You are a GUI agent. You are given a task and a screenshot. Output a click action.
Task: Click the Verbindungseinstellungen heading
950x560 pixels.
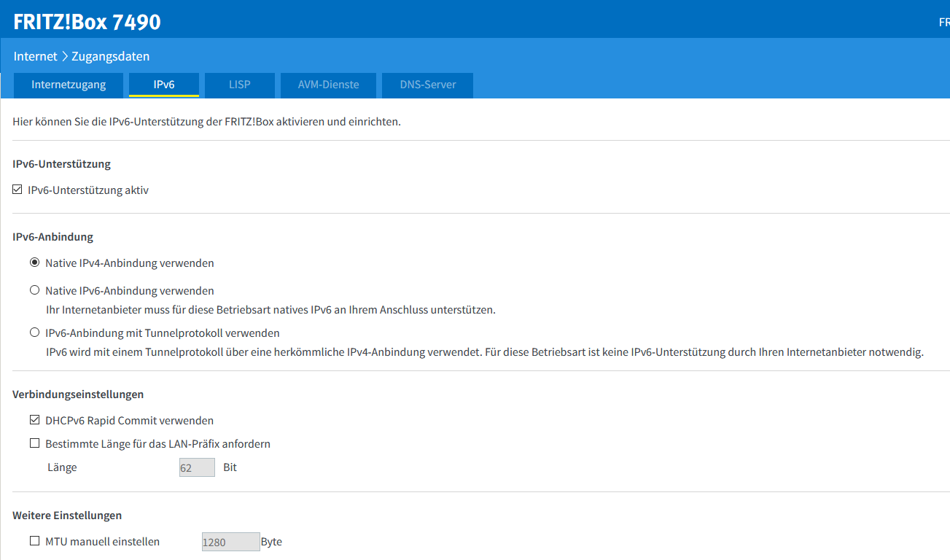[78, 394]
